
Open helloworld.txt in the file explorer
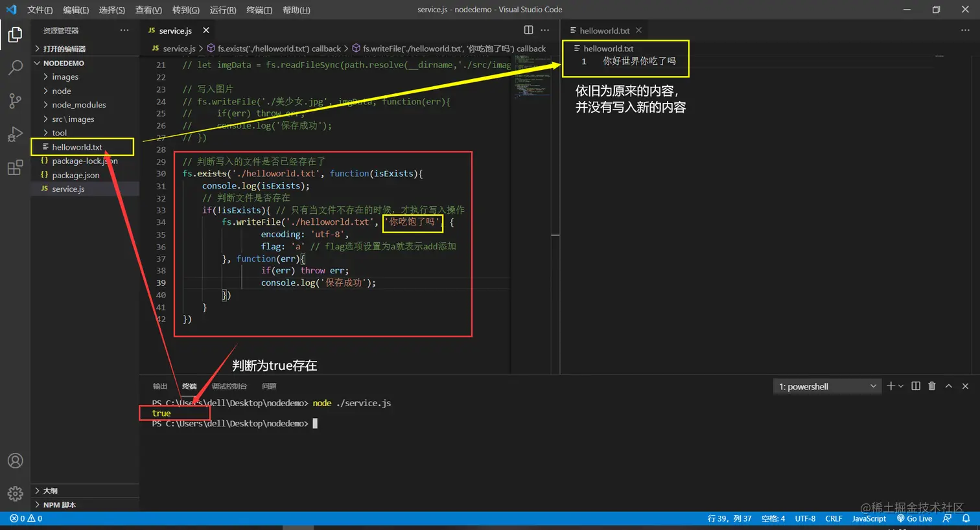click(x=85, y=147)
